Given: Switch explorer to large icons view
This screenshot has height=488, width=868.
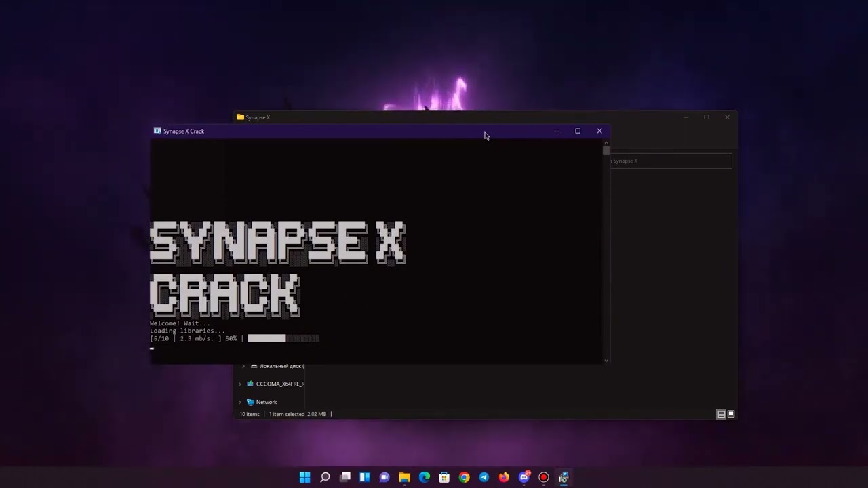Looking at the screenshot, I should (x=731, y=414).
